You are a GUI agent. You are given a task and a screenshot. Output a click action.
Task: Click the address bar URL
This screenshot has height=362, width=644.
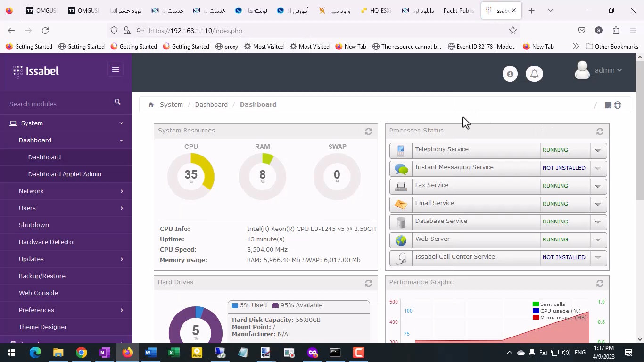point(196,31)
